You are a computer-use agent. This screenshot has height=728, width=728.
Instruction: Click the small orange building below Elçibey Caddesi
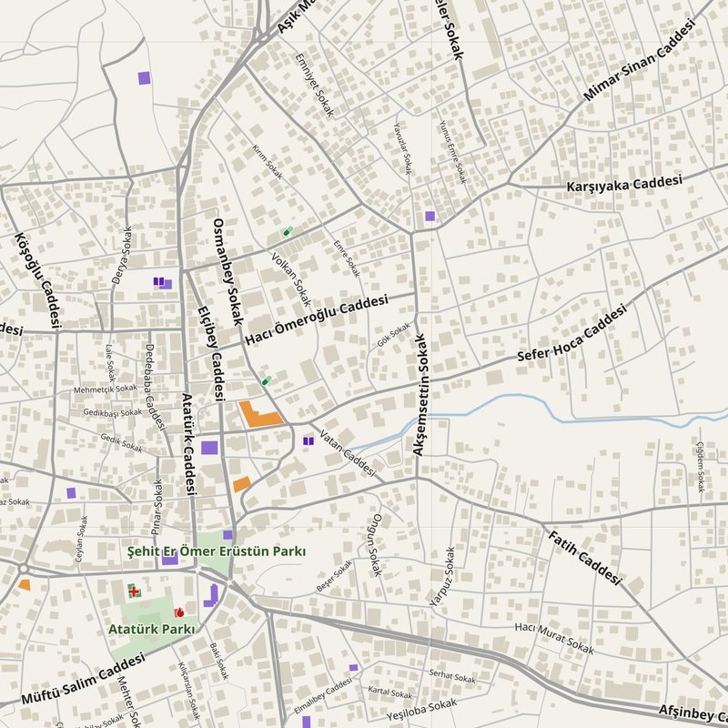click(x=242, y=484)
